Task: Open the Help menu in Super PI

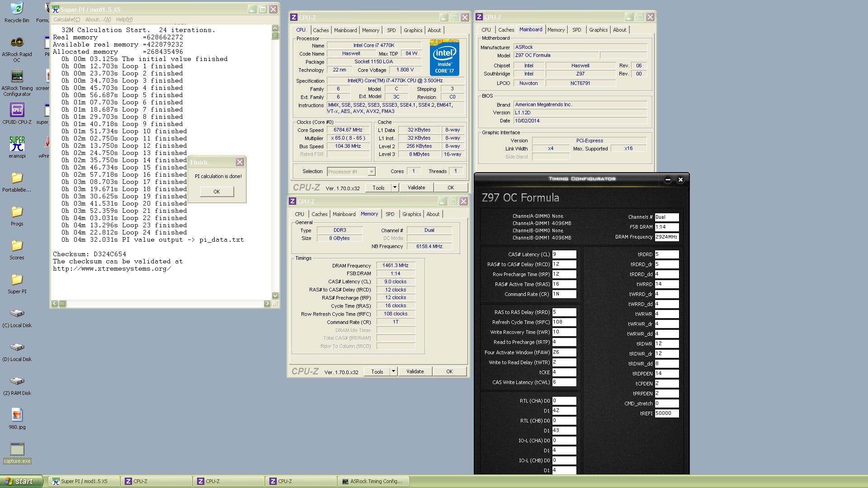Action: [x=124, y=19]
